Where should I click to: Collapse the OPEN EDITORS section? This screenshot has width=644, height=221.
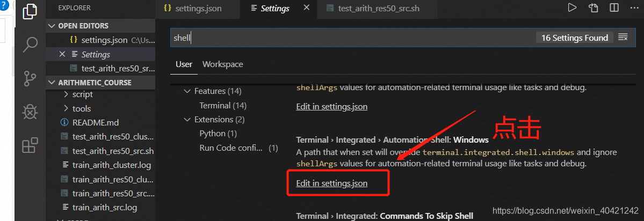click(52, 26)
